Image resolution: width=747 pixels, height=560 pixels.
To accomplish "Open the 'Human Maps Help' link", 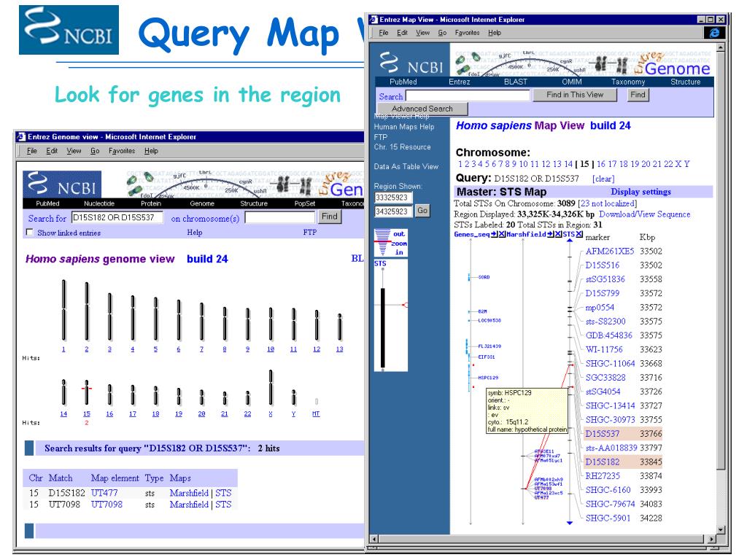I will click(404, 127).
